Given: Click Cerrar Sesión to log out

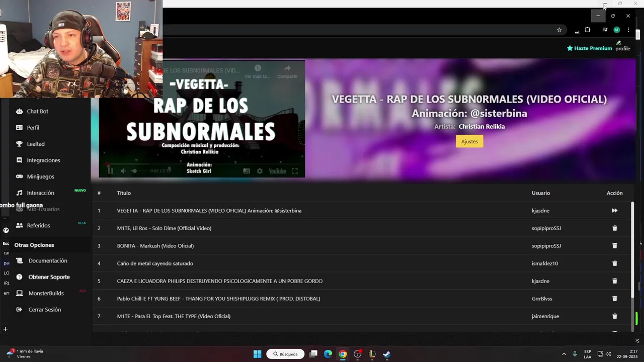Looking at the screenshot, I should tap(45, 310).
